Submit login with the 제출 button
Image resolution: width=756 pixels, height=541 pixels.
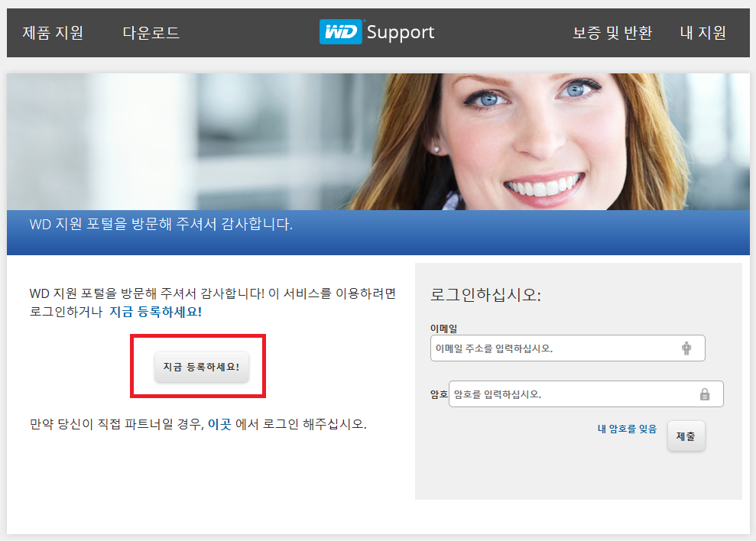pyautogui.click(x=686, y=436)
